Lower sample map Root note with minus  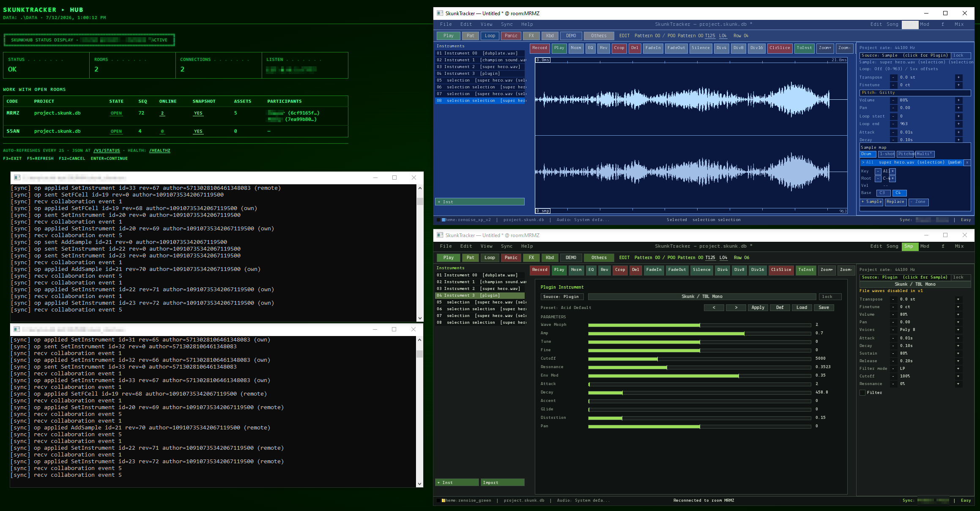point(878,178)
